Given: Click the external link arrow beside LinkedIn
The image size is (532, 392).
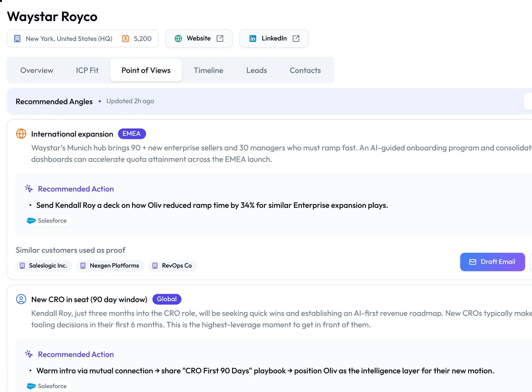Looking at the screenshot, I should [296, 38].
